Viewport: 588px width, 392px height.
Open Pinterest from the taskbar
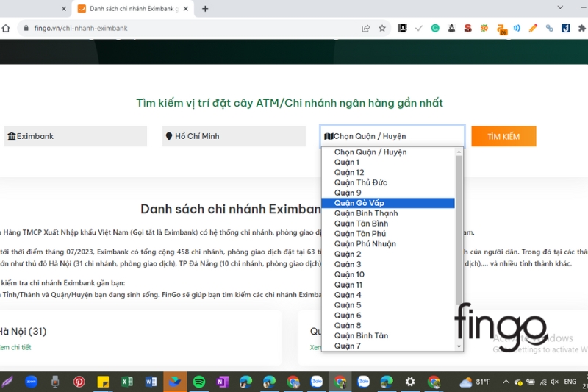tap(79, 382)
